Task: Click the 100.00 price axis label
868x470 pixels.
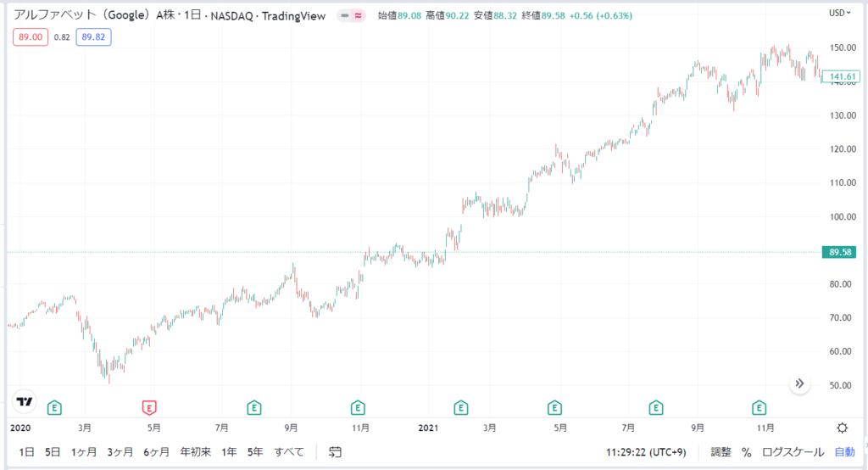Action: coord(843,216)
